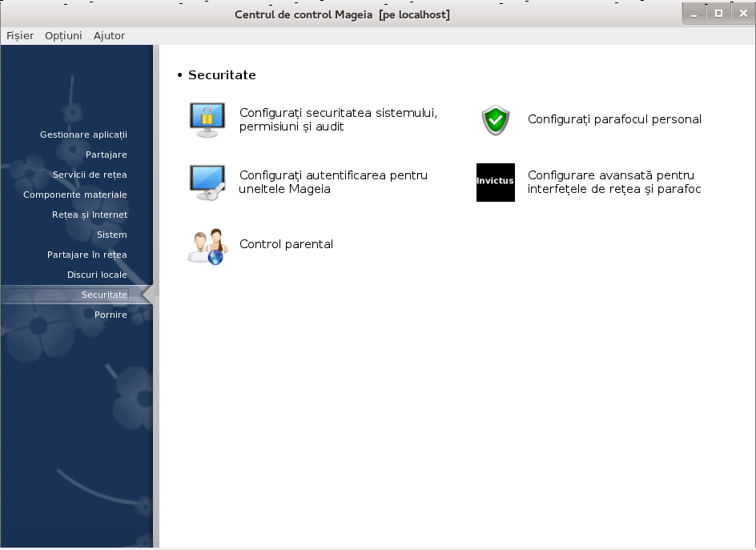Image resolution: width=756 pixels, height=550 pixels.
Task: Minimize the Centrul de control Mageia window
Action: 694,14
